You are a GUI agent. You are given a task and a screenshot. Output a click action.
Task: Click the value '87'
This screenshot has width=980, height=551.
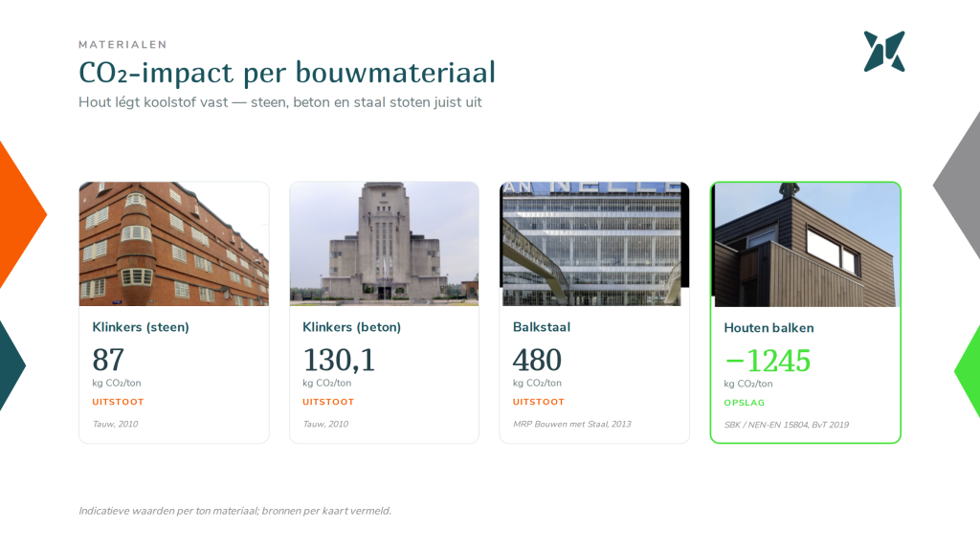tap(108, 360)
